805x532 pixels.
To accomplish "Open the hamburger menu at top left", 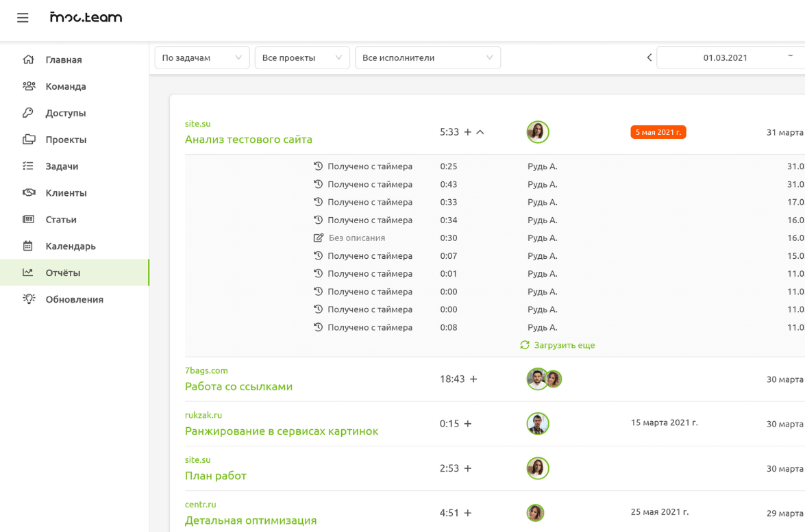I will (x=23, y=18).
